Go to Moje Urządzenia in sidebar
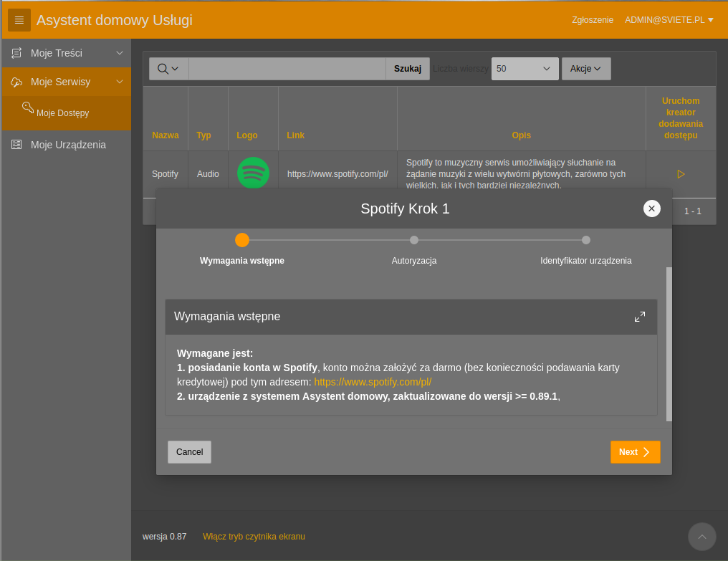728x561 pixels. [x=67, y=145]
